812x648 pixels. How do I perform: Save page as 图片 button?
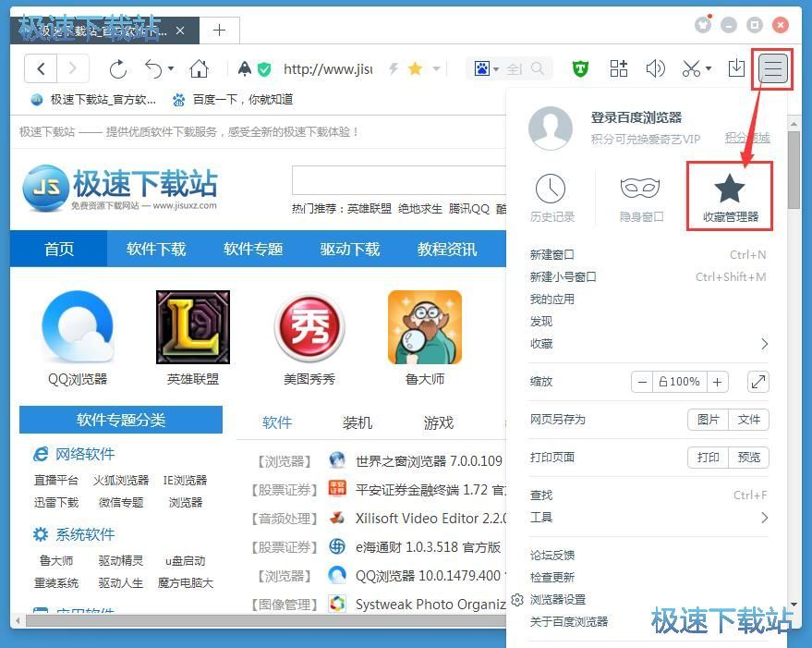click(708, 420)
